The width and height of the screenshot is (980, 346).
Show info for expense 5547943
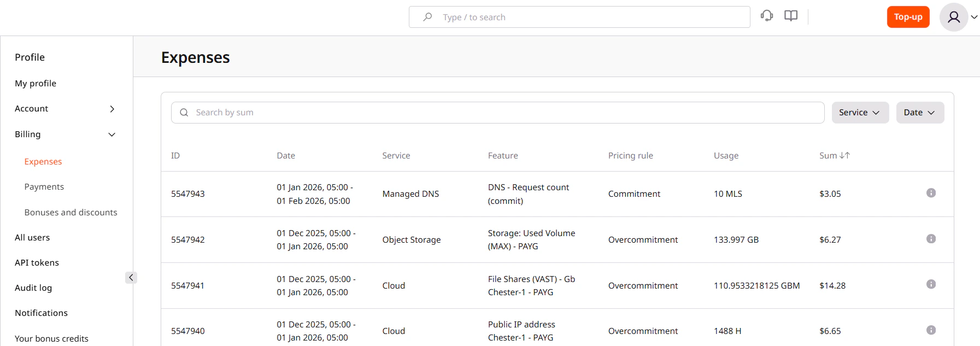[931, 193]
